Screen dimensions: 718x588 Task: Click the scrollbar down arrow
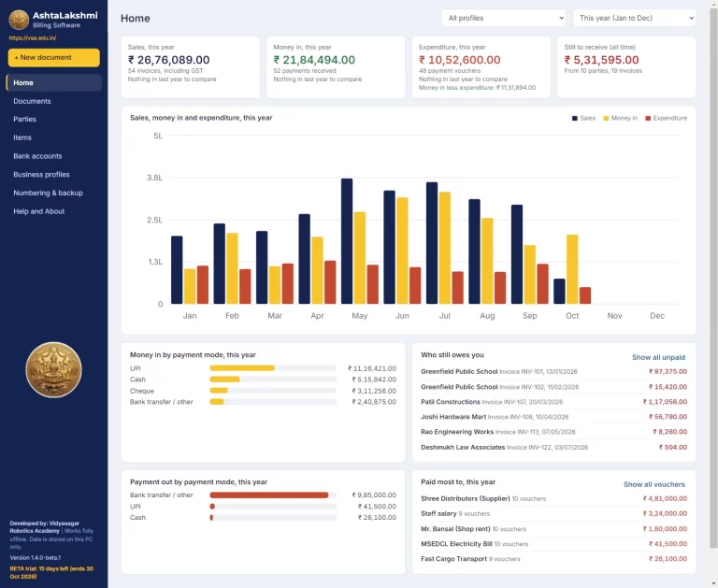tap(714, 584)
